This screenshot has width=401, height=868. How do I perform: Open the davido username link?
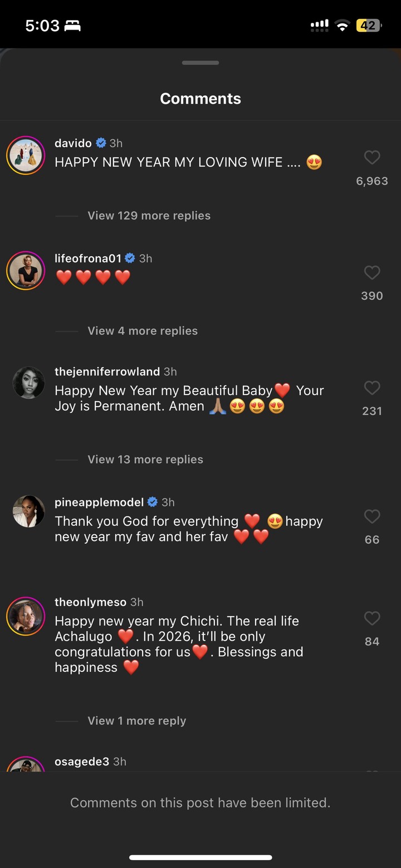pos(73,143)
